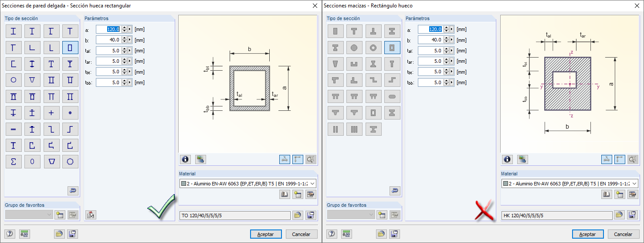Open value list arrow for tbb in massive dialog
Image resolution: width=644 pixels, height=243 pixels.
point(452,82)
